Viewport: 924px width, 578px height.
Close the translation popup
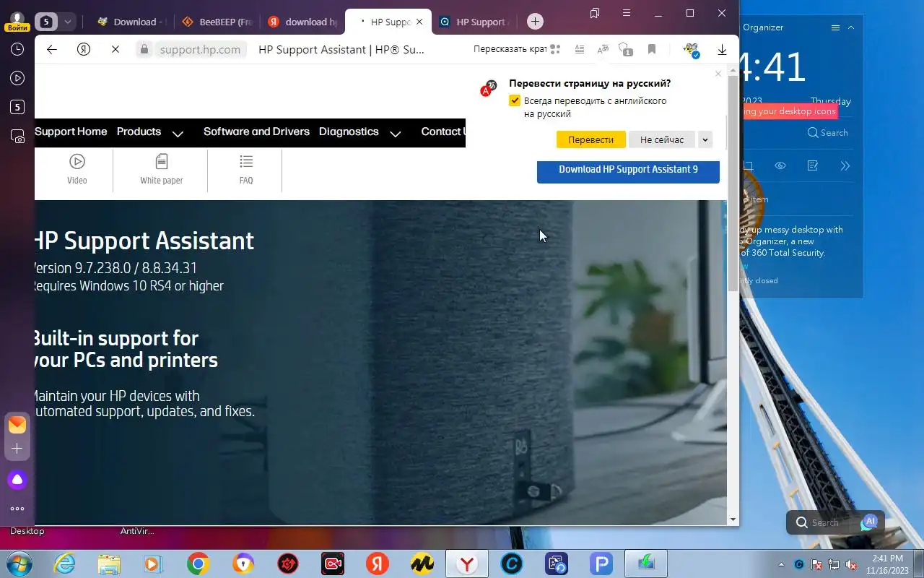click(718, 74)
